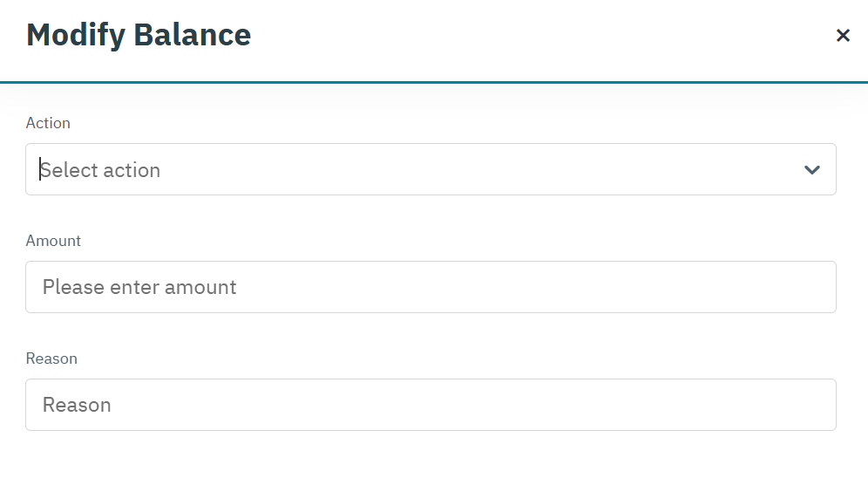Viewport: 868px width, 485px height.
Task: Close the Modify Balance dialog
Action: 843,36
